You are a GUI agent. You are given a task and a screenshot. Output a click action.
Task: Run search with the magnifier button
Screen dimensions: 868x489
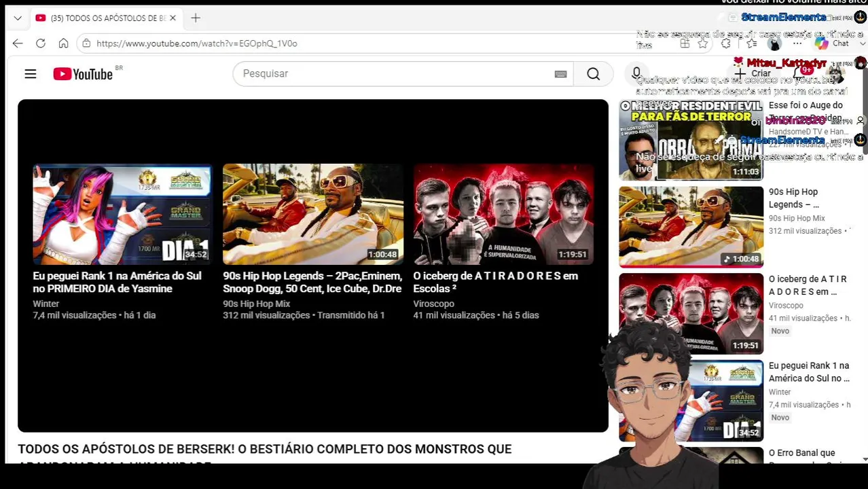coord(594,73)
